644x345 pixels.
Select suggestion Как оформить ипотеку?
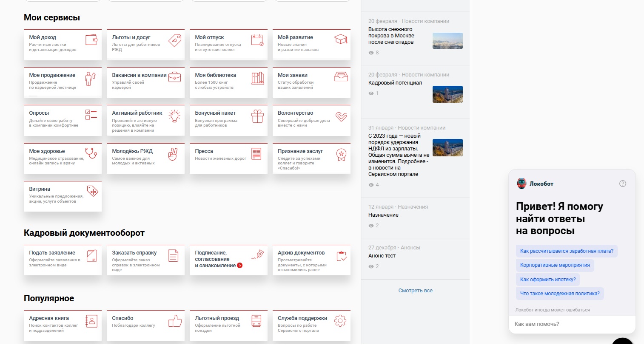pos(547,280)
